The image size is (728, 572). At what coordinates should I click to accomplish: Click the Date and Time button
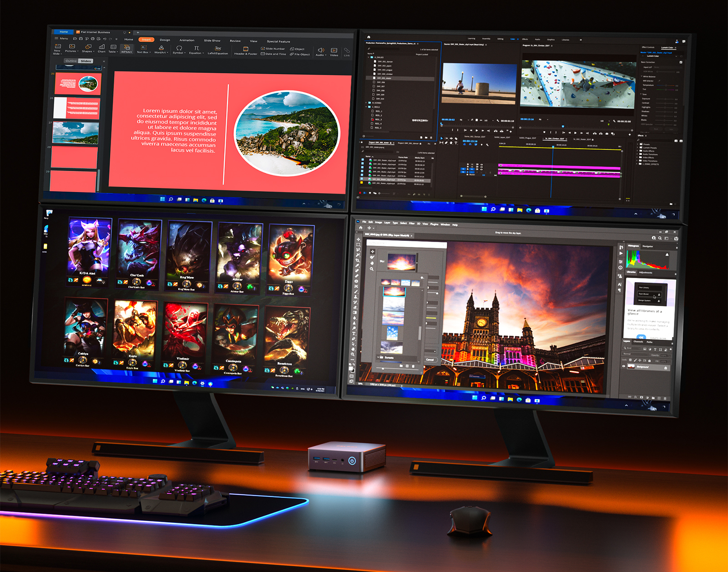click(x=273, y=54)
